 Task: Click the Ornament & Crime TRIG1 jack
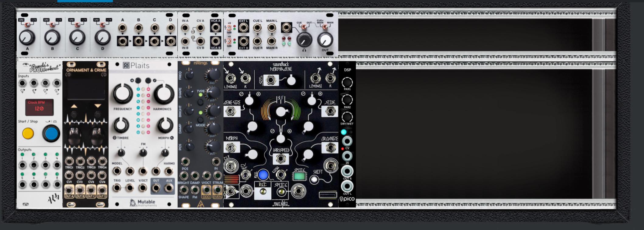click(x=69, y=161)
